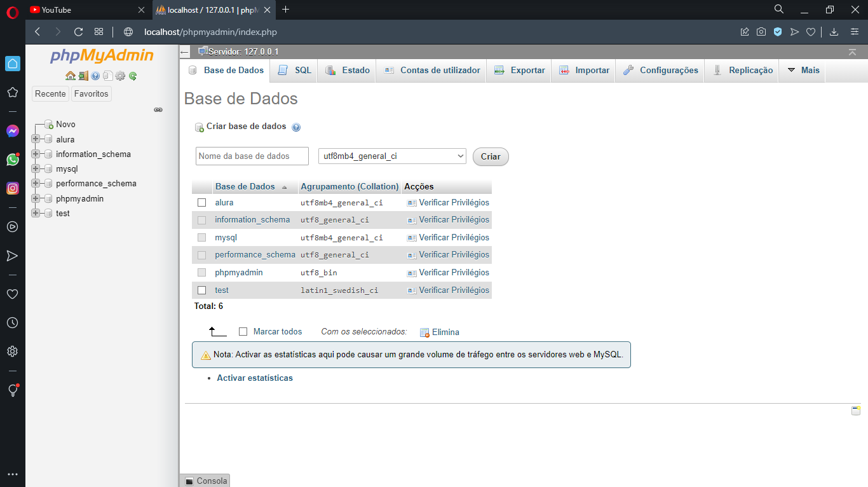The width and height of the screenshot is (868, 487).
Task: Open the downloads icon in the address bar
Action: (x=834, y=32)
